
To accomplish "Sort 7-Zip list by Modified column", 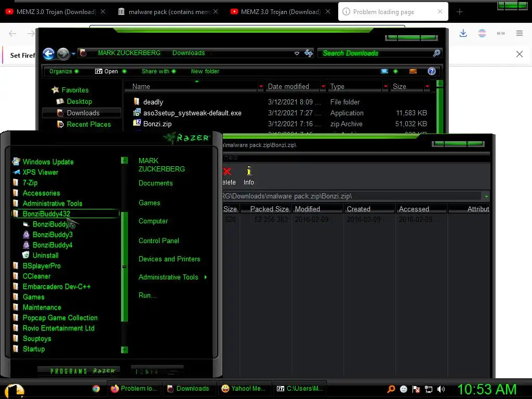I will [308, 209].
